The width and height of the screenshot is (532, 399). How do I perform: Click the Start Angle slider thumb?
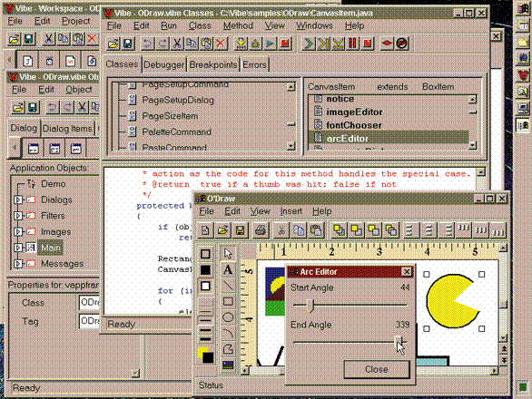pos(310,305)
